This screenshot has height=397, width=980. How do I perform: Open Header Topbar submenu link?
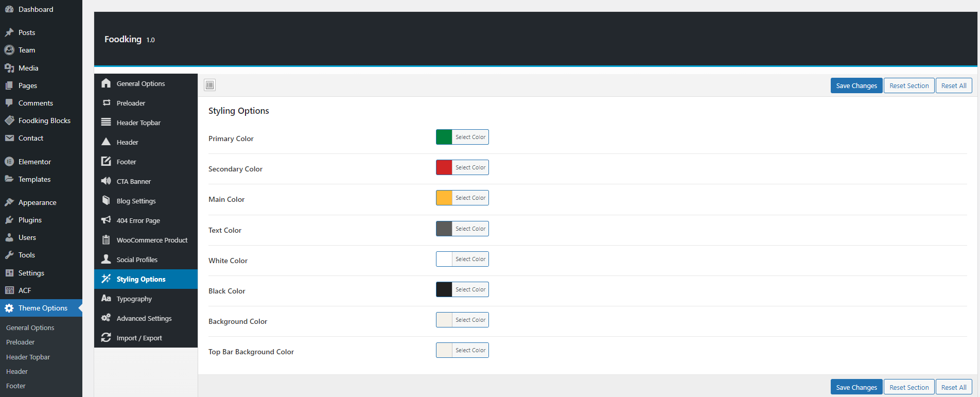pos(28,357)
